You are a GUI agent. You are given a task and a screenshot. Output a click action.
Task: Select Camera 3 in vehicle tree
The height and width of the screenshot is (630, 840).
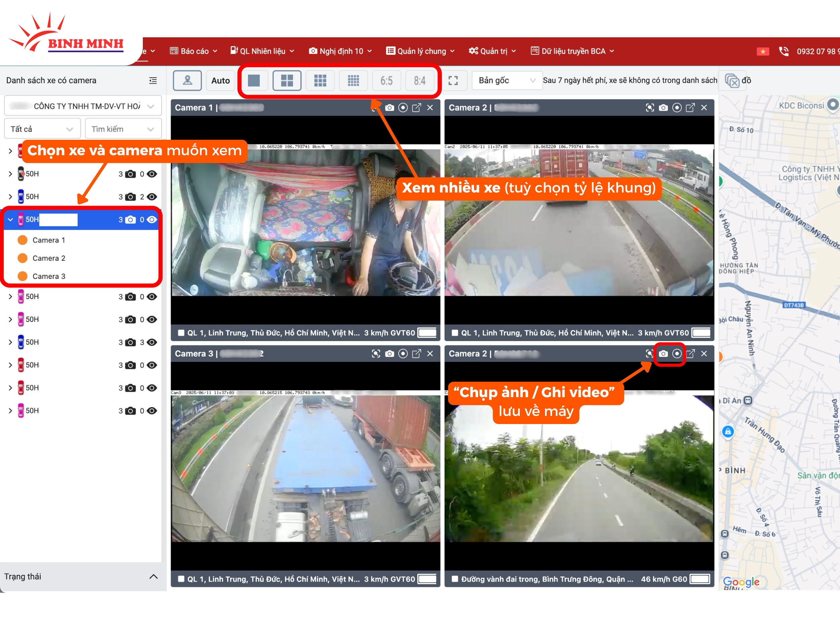[49, 277]
